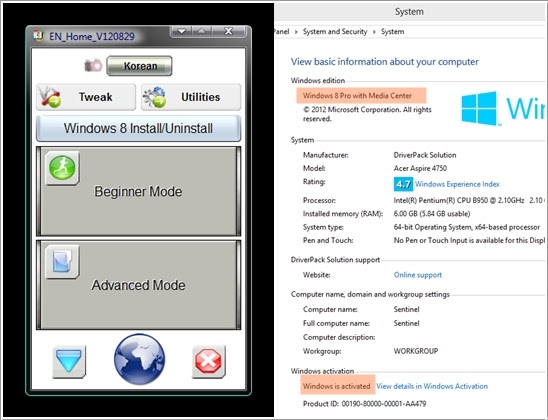Click the red X exit icon at bottom
Screen dimensions: 548x420
click(x=209, y=361)
